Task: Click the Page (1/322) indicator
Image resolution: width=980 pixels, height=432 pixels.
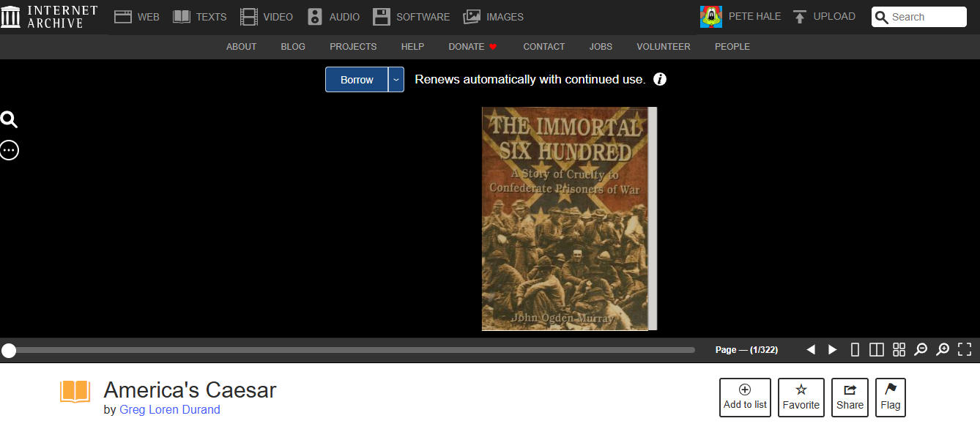Action: tap(746, 350)
